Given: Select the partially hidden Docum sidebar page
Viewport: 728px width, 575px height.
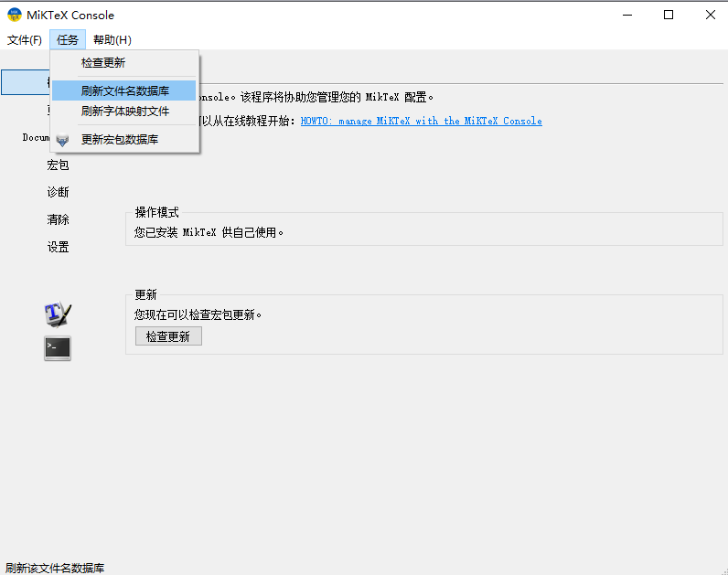Looking at the screenshot, I should (x=36, y=137).
